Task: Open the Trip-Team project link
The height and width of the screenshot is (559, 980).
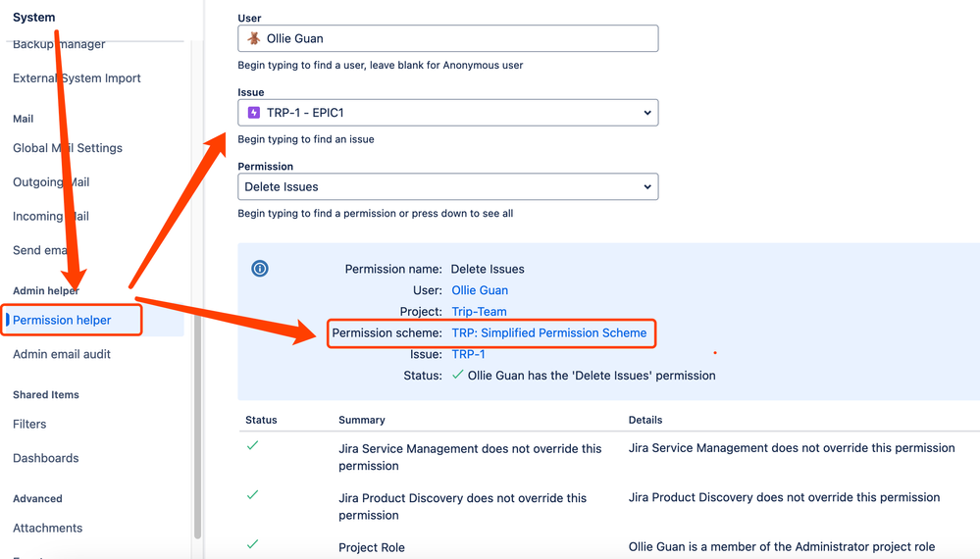Action: click(480, 312)
